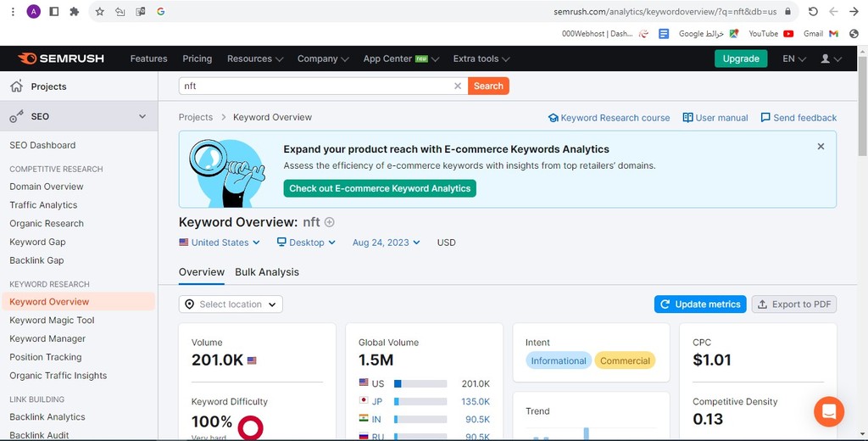The height and width of the screenshot is (441, 868).
Task: Open the User manual link
Action: [x=715, y=118]
